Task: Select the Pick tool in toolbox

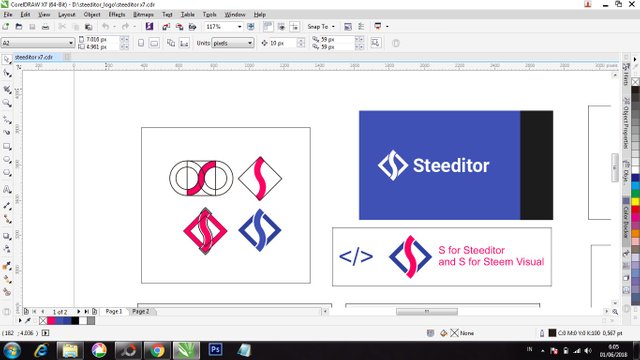Action: point(7,60)
